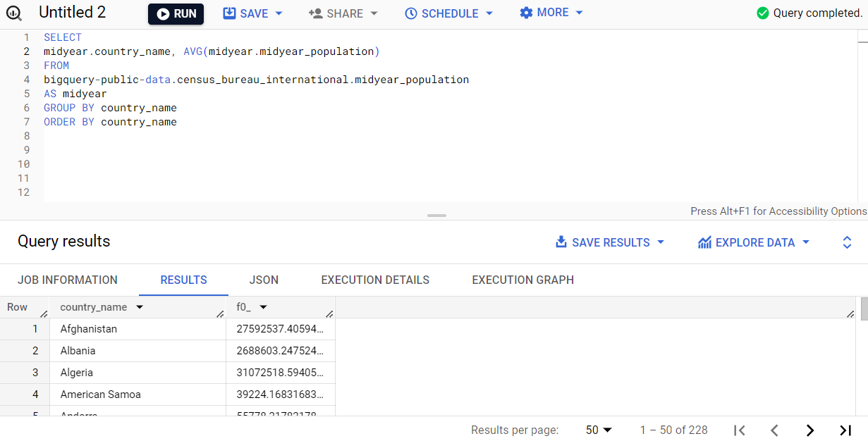Image resolution: width=868 pixels, height=441 pixels.
Task: Click the 27592537.40594 value cell
Action: tap(281, 329)
